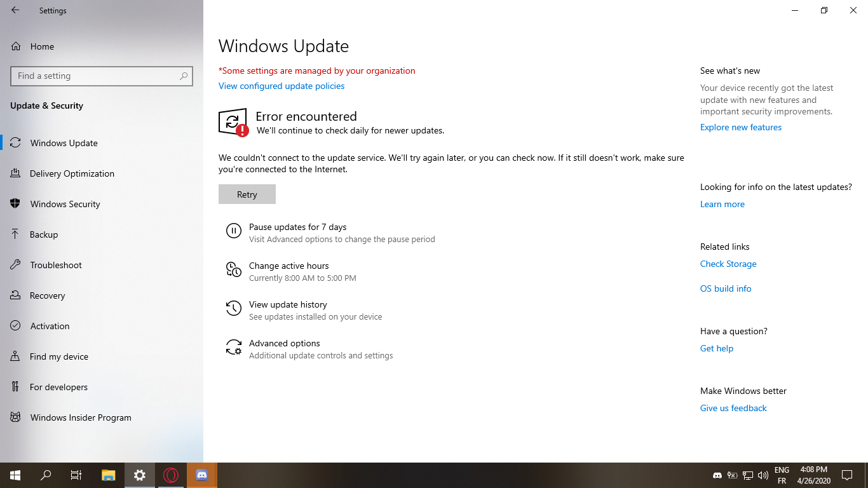868x488 pixels.
Task: Open the Check Storage link
Action: point(728,264)
